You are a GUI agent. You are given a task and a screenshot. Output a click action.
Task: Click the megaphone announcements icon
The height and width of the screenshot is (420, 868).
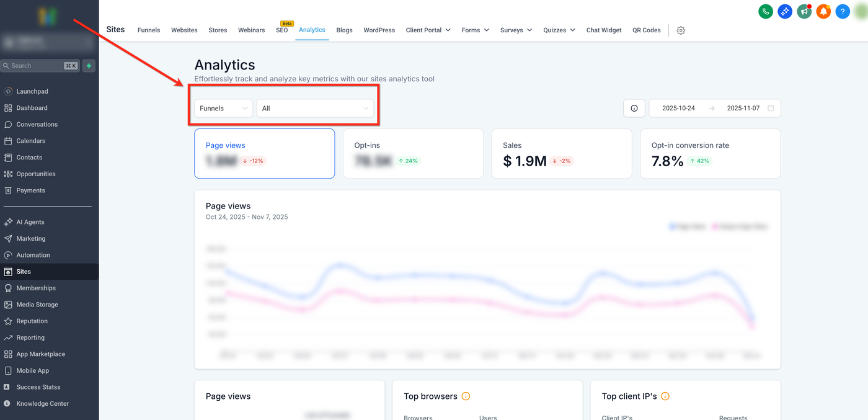804,11
